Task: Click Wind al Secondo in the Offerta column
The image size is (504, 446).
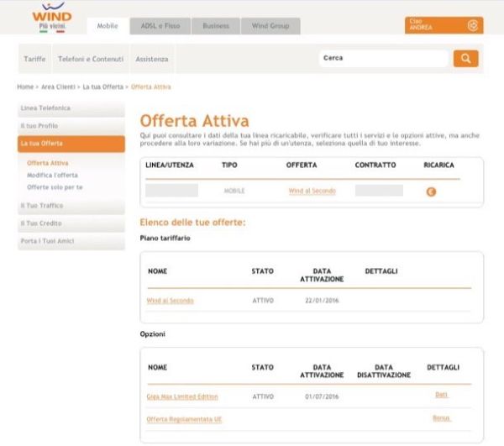Action: [312, 191]
